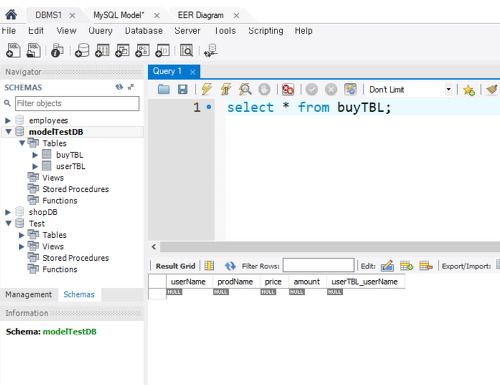The height and width of the screenshot is (385, 500).
Task: Search table data icon in toolbar
Action: pos(186,51)
